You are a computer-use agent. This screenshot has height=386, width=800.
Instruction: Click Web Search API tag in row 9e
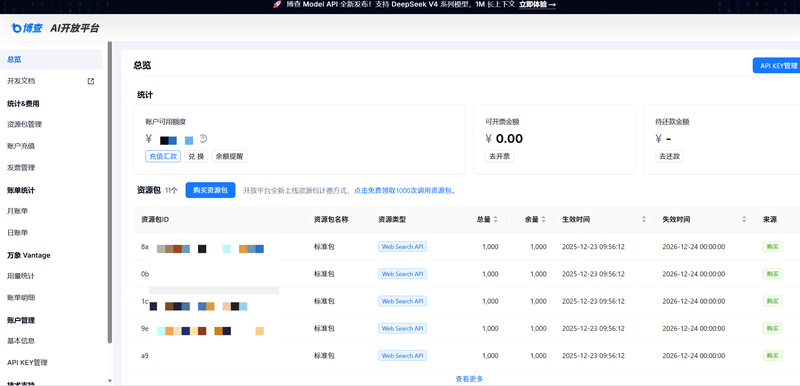point(403,328)
